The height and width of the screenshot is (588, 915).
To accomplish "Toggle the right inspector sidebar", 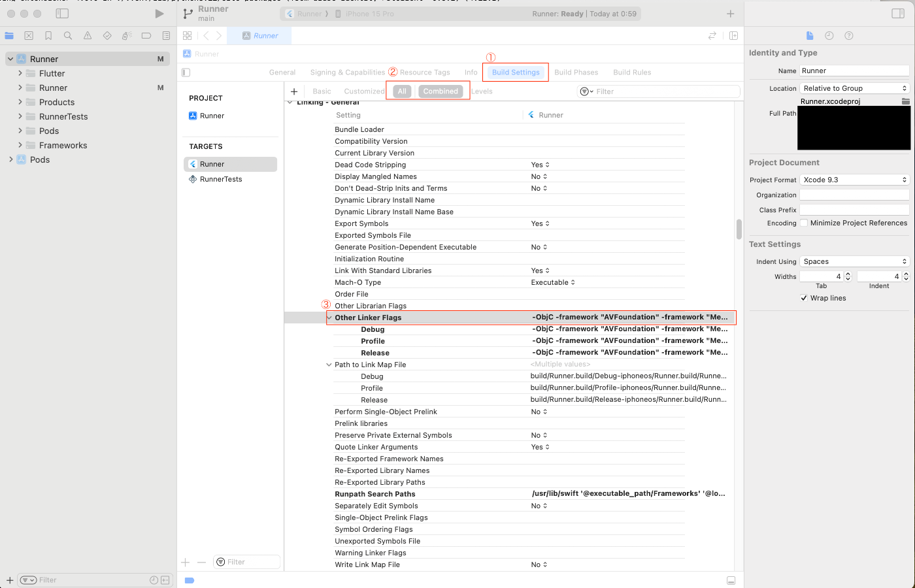I will 898,14.
